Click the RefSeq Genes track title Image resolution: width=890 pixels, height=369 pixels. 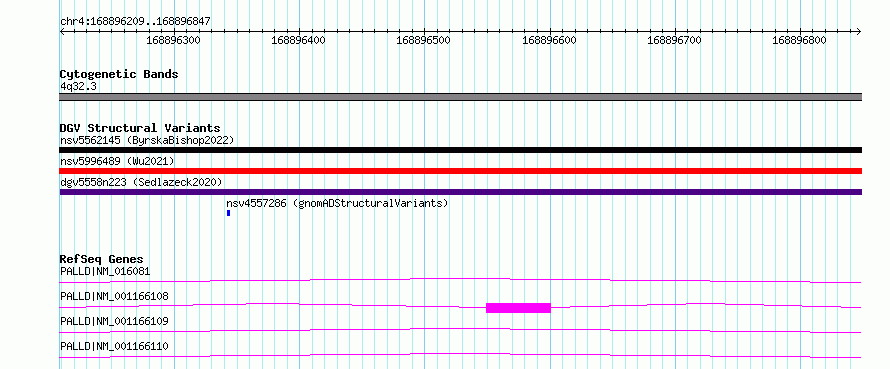[102, 259]
